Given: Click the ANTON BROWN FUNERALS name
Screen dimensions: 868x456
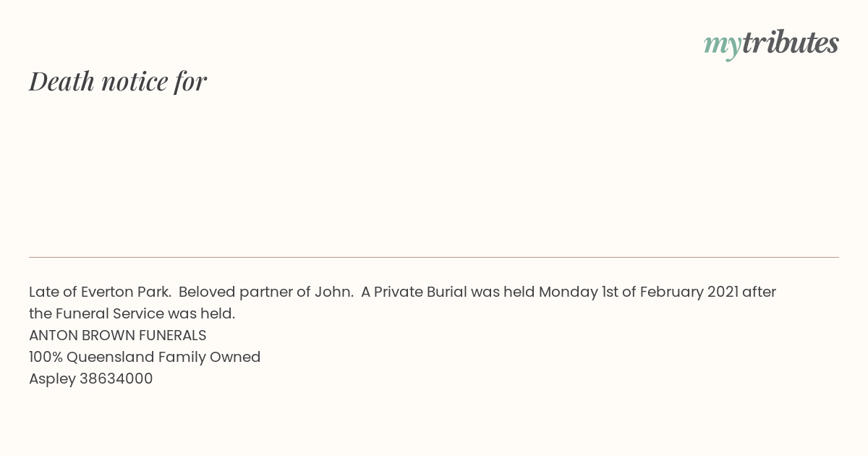Looking at the screenshot, I should pos(118,335).
